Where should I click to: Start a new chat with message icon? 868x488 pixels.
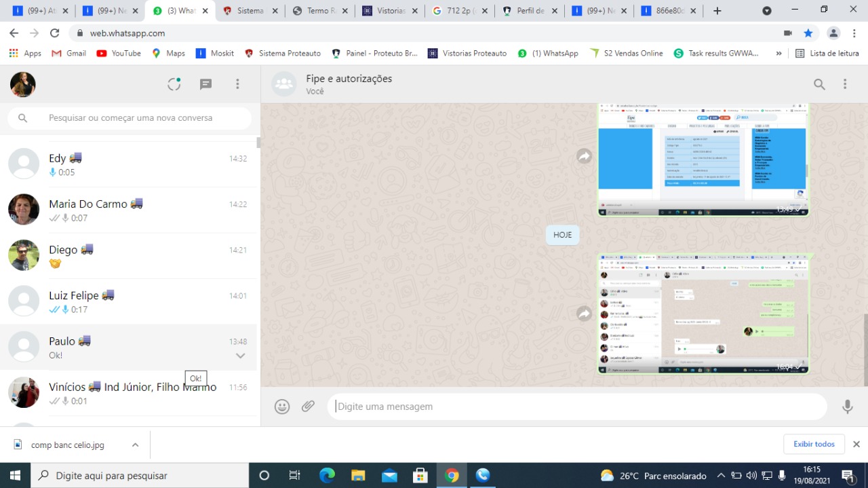[205, 84]
